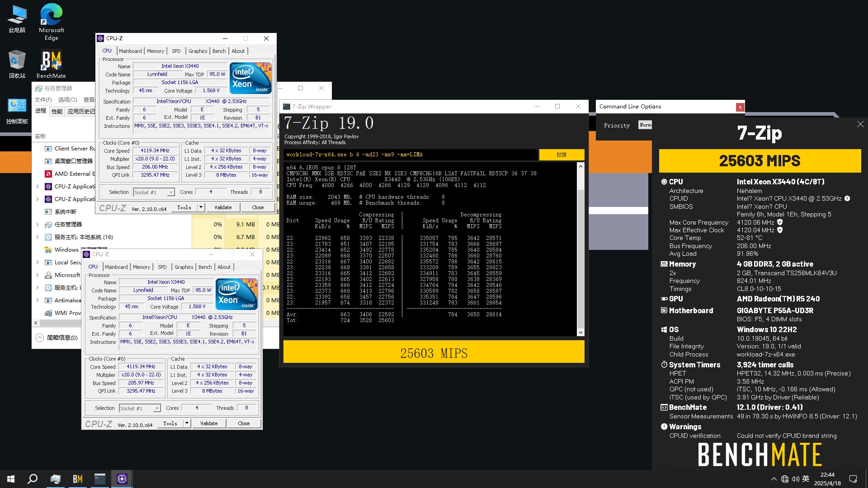868x488 pixels.
Task: Click Close button in lower CPU-Z
Action: pos(244,423)
